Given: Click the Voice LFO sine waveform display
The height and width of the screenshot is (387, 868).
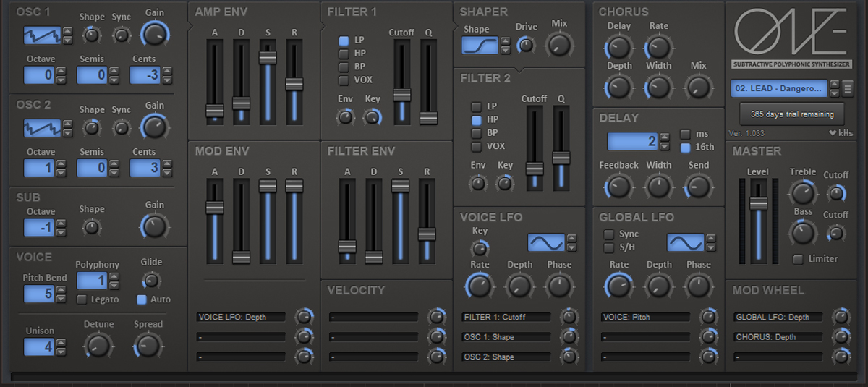Looking at the screenshot, I should [x=546, y=242].
